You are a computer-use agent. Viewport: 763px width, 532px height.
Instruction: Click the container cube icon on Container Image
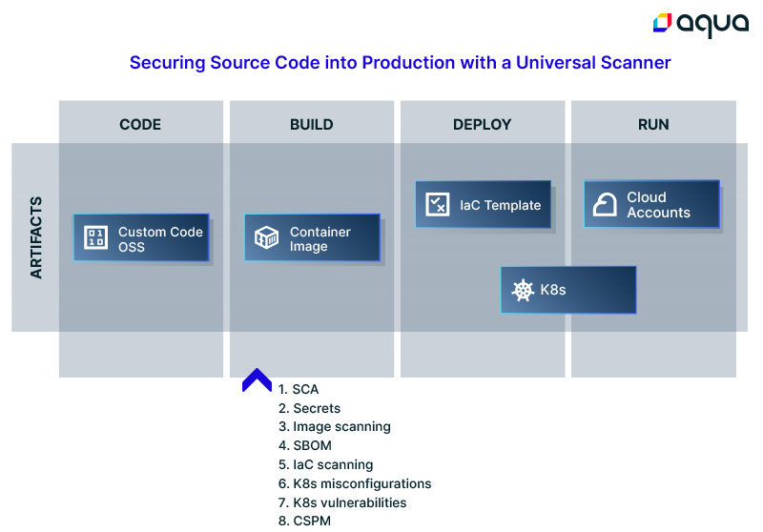point(266,237)
